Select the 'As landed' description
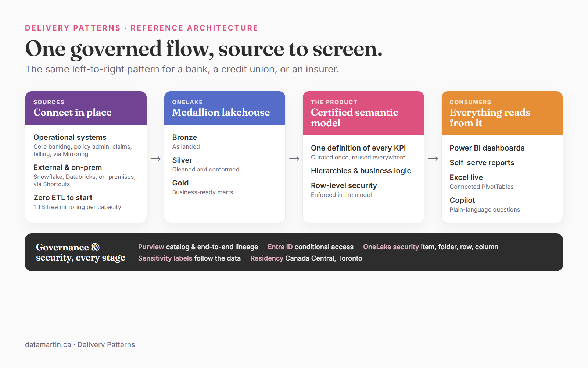 [x=186, y=146]
